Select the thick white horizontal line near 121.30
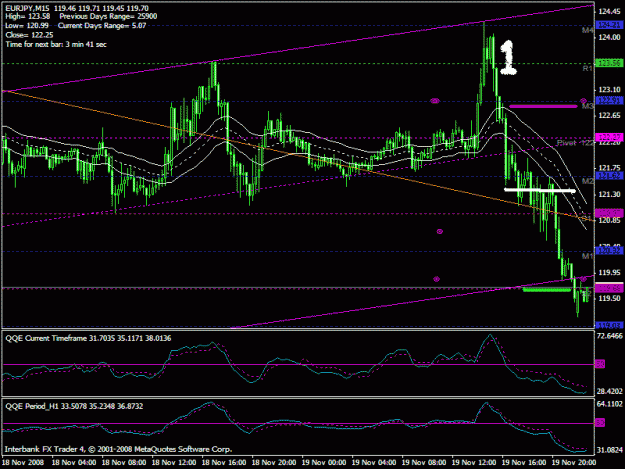Image resolution: width=625 pixels, height=469 pixels. [540, 190]
